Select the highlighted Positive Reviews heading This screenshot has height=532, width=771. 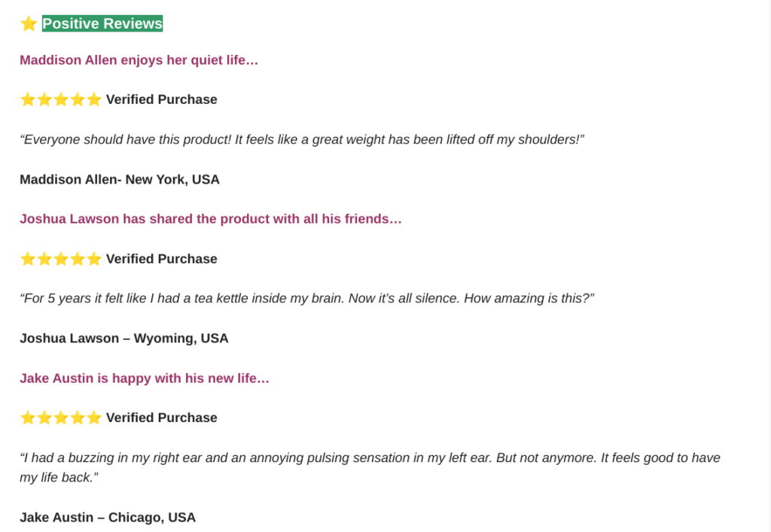coord(102,23)
